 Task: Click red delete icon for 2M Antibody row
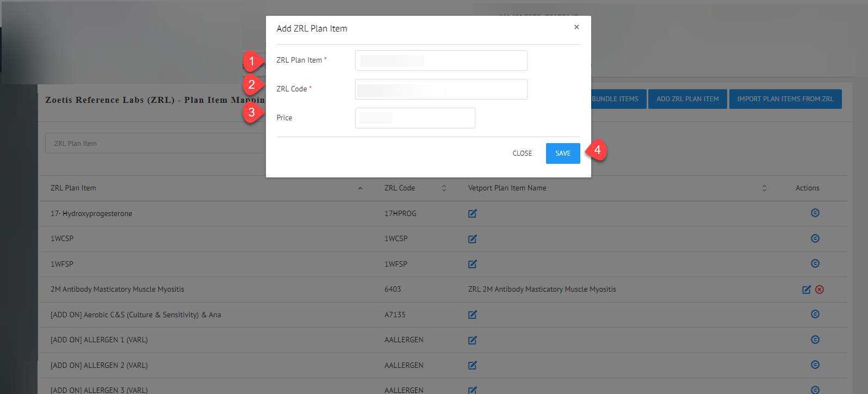pos(820,290)
